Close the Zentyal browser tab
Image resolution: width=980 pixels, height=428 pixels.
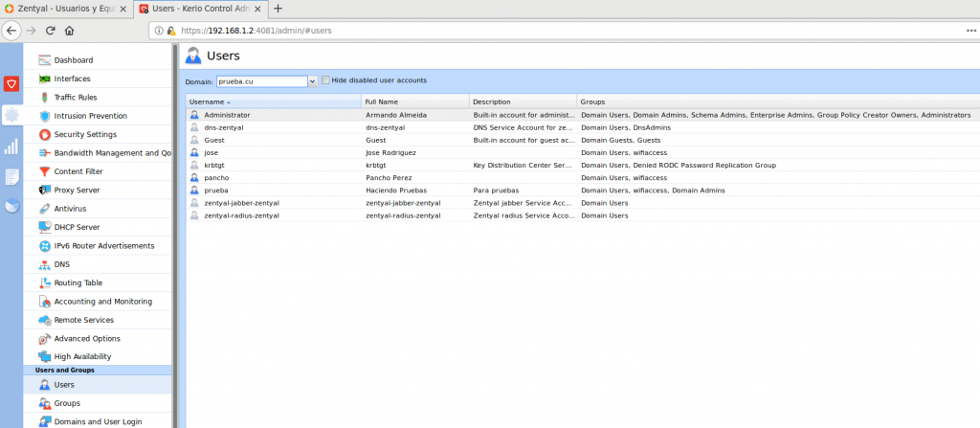point(123,9)
